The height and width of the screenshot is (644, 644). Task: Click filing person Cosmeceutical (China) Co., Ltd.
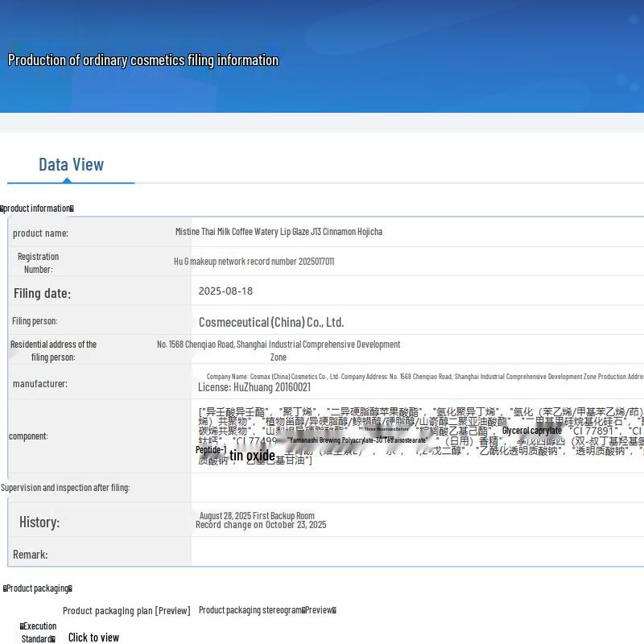click(271, 322)
